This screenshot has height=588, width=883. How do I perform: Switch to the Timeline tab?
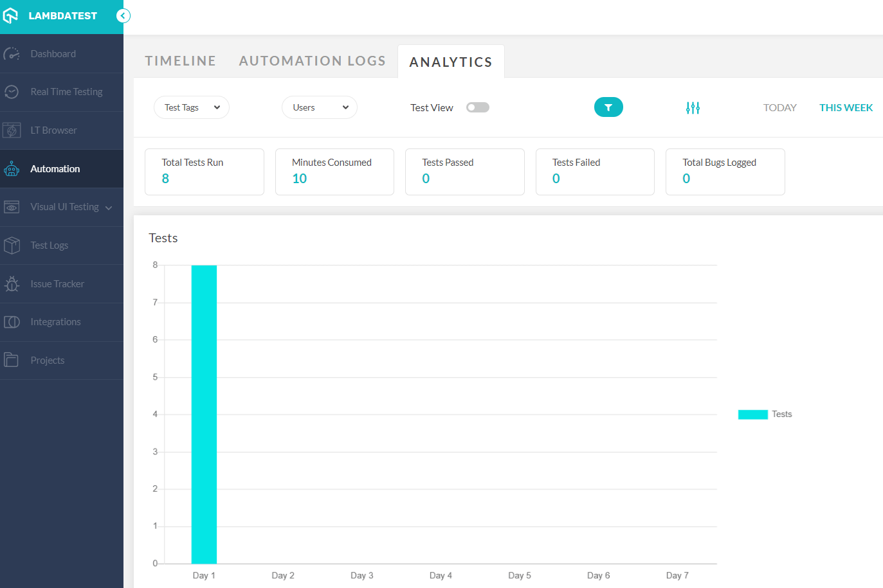180,61
